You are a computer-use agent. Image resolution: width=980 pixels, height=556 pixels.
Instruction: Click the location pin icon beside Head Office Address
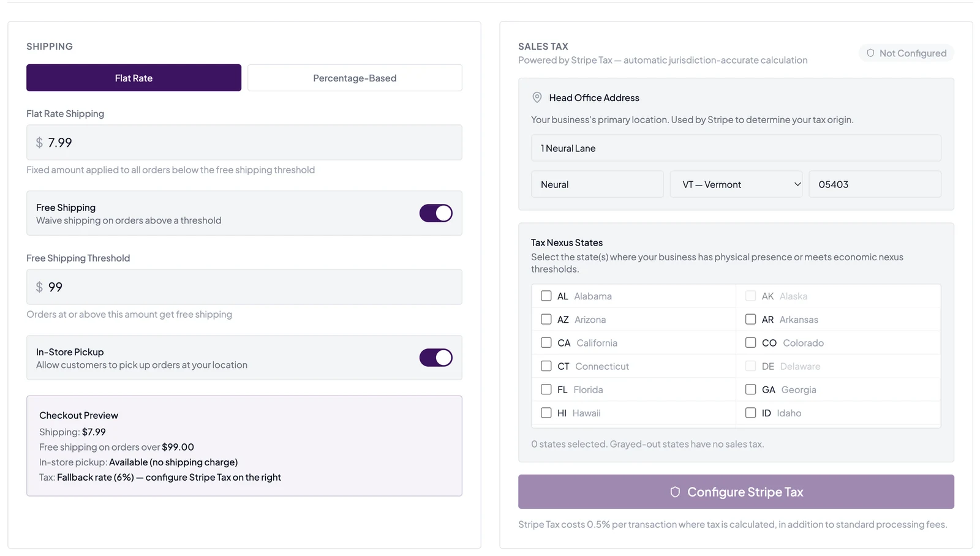click(537, 97)
